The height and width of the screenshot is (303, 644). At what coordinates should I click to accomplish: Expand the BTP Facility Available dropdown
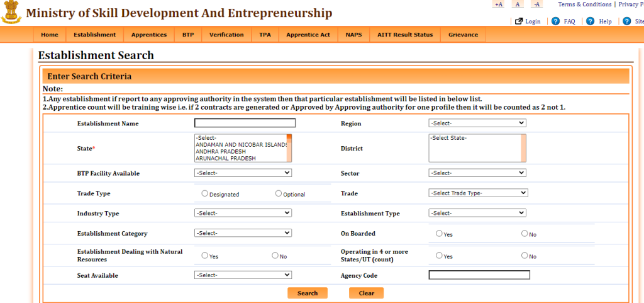click(x=243, y=173)
